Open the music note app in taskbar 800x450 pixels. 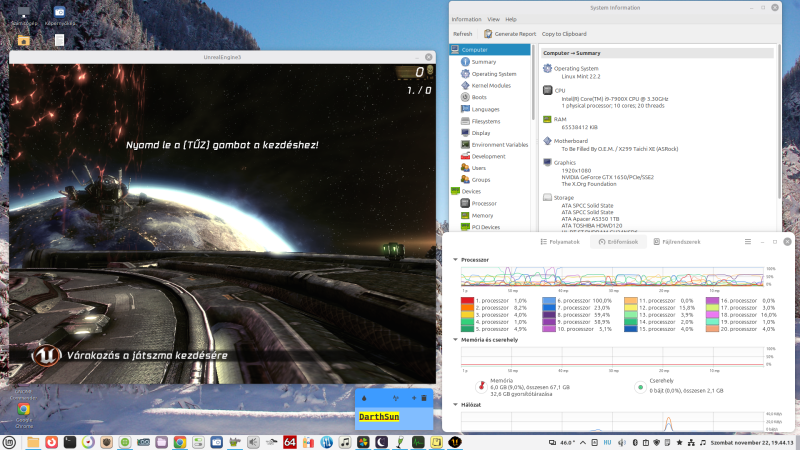click(345, 442)
